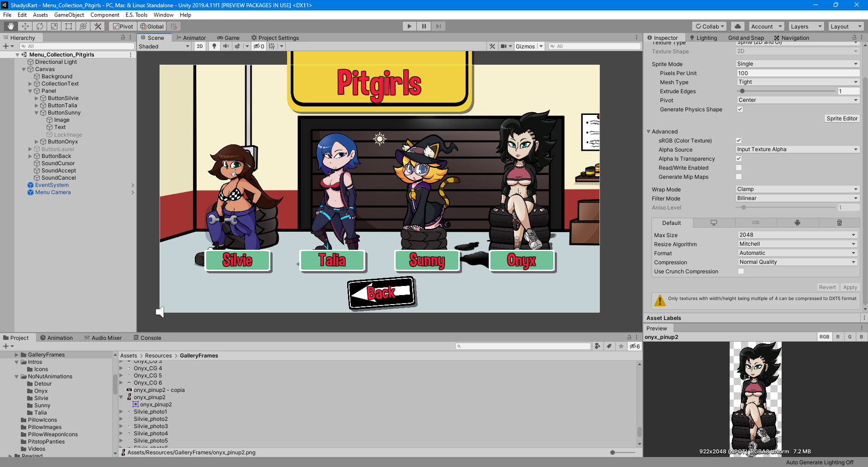868x467 pixels.
Task: Toggle scene audio speaker icon
Action: (x=226, y=46)
